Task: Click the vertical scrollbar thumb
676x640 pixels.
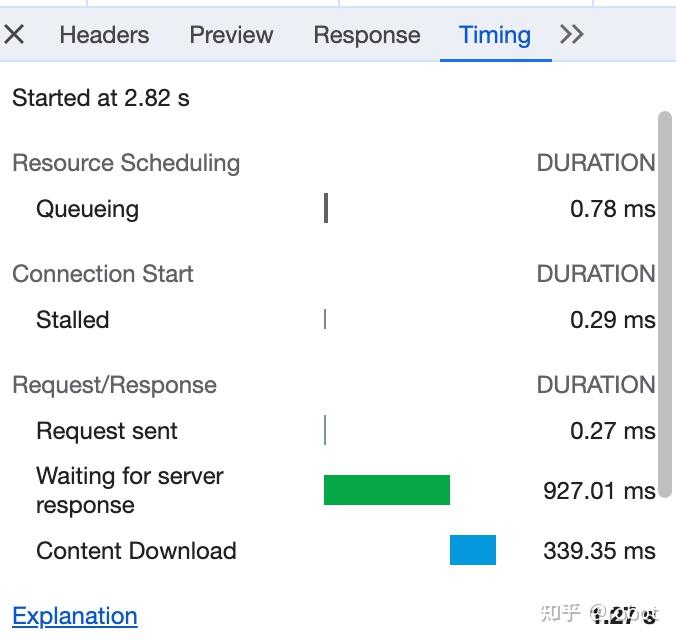Action: 665,304
